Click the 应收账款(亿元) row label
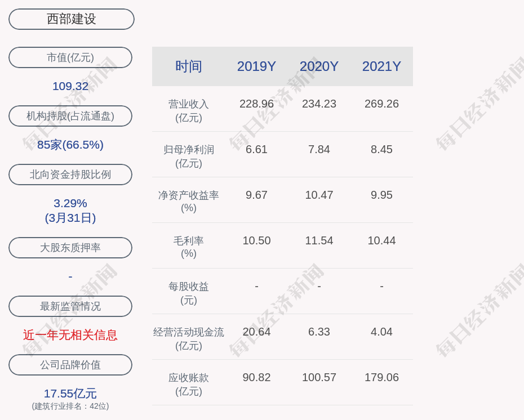 (189, 385)
